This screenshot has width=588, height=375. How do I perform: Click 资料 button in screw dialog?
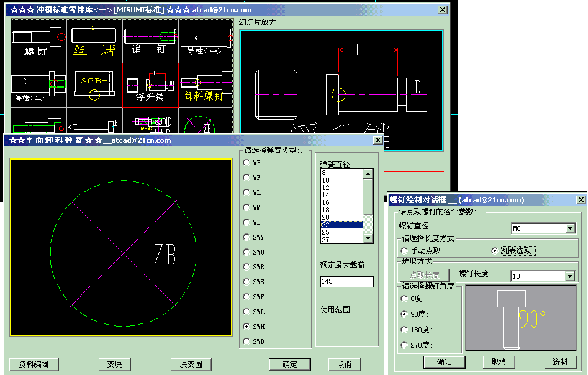coord(560,362)
